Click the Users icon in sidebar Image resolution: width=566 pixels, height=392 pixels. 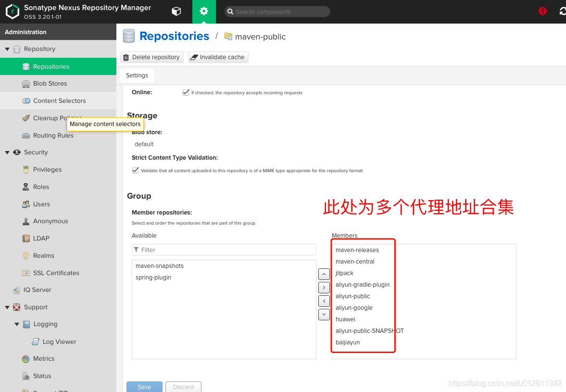26,204
